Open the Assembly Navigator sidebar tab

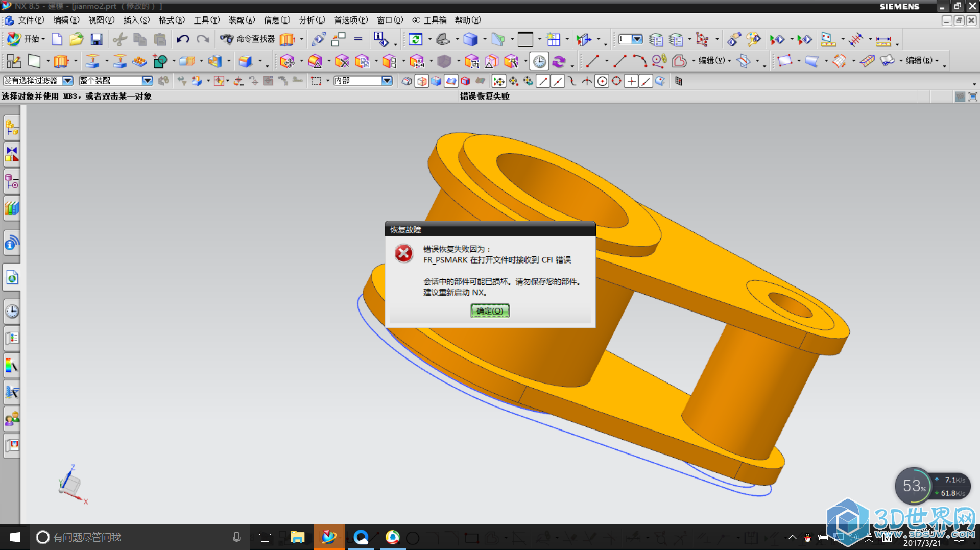pyautogui.click(x=12, y=127)
